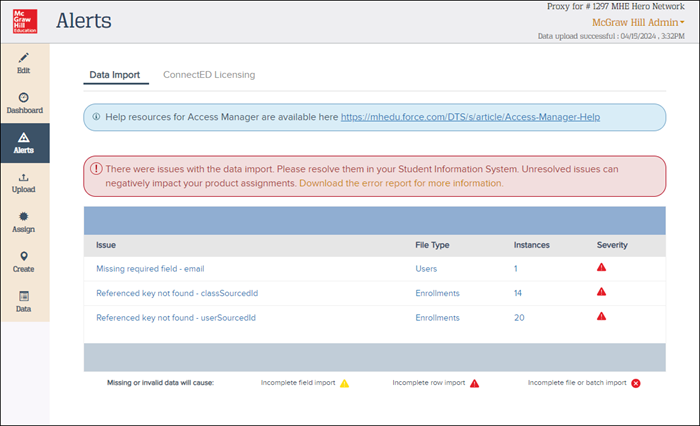Select the Alerts sidebar icon
This screenshot has height=426, width=700.
(24, 142)
